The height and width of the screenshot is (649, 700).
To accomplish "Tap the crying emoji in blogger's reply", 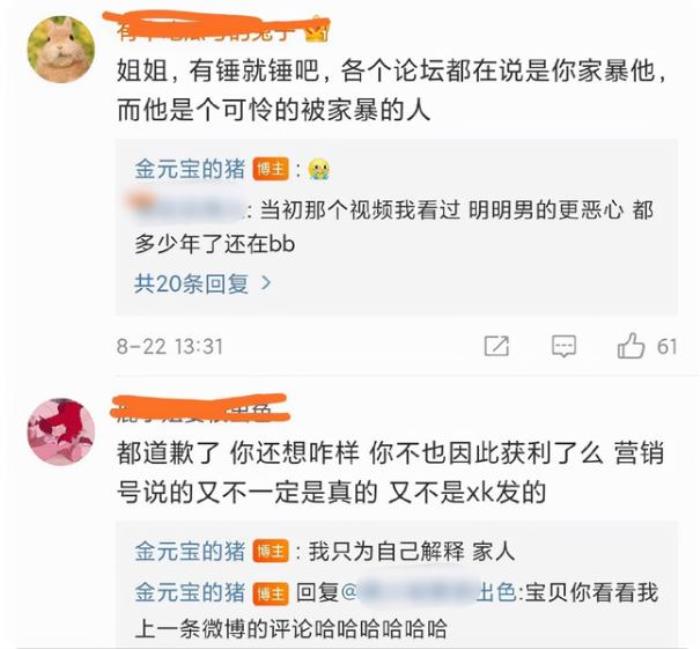I will click(x=319, y=170).
